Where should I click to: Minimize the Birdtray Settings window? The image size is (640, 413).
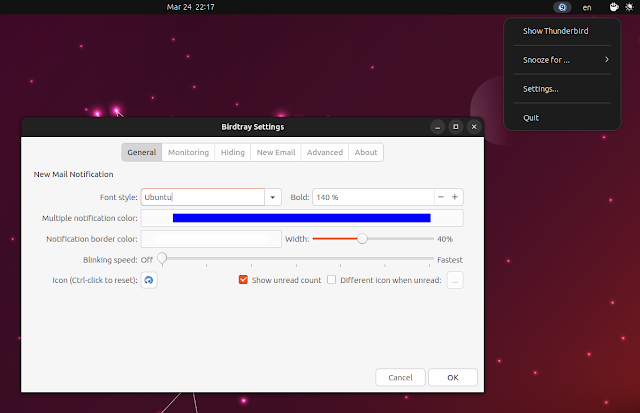(x=438, y=127)
